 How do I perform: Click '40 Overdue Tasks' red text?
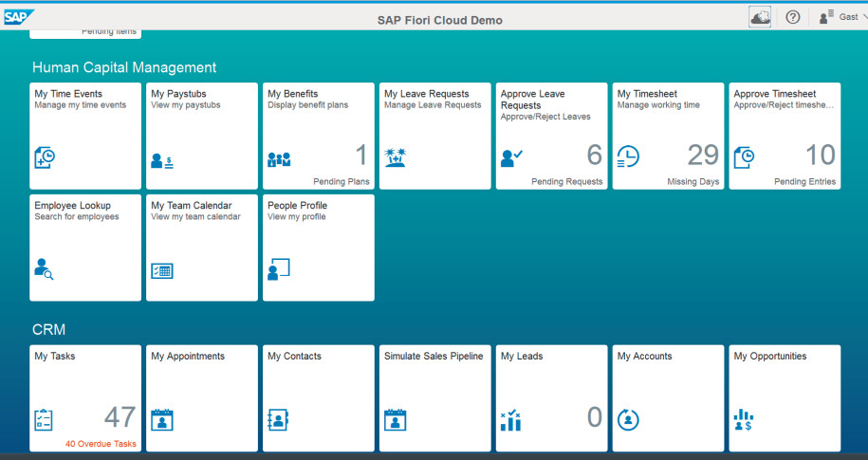pos(101,444)
